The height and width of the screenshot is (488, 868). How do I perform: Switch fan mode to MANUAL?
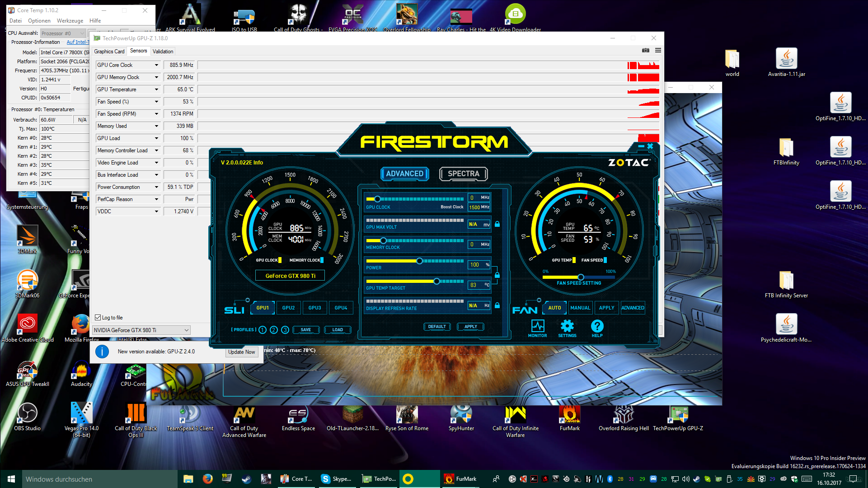click(x=580, y=308)
